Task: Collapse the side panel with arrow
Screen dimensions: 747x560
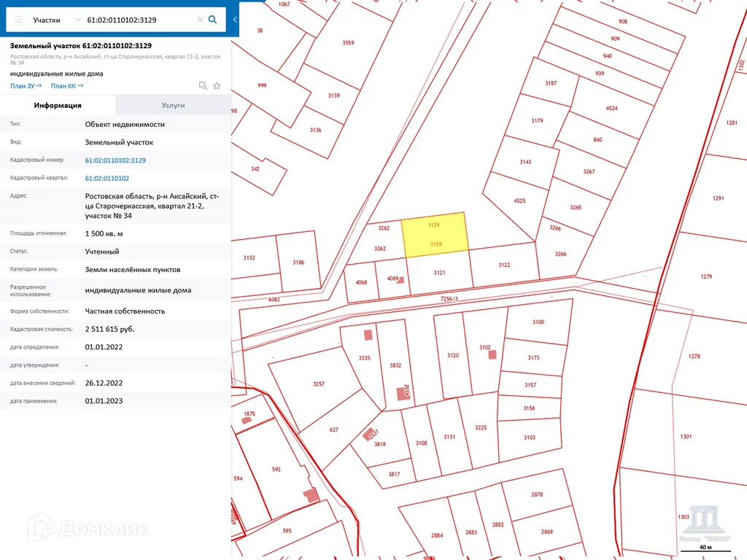Action: [235, 20]
